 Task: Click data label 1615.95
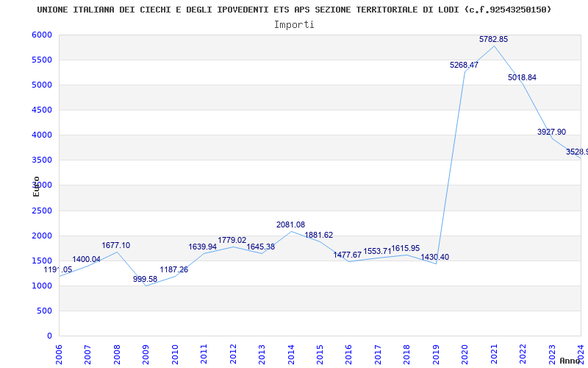pos(406,249)
